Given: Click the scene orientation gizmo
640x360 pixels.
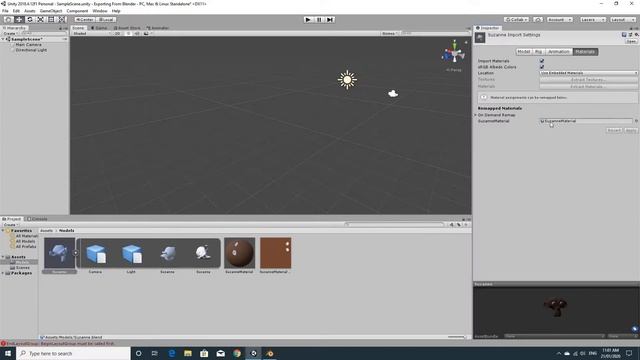Looking at the screenshot, I should point(454,52).
